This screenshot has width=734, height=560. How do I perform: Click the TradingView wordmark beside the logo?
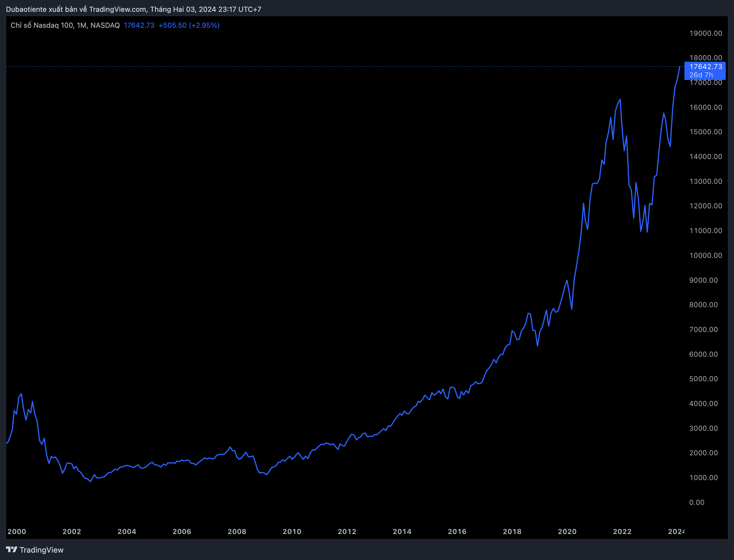coord(41,550)
